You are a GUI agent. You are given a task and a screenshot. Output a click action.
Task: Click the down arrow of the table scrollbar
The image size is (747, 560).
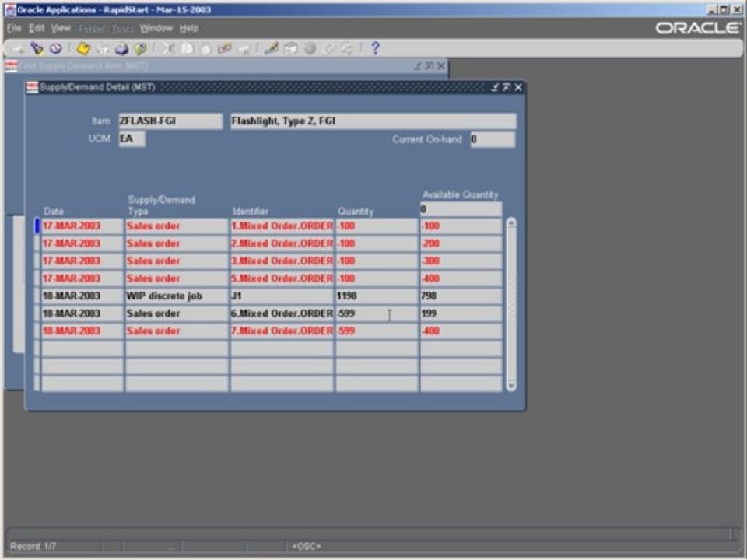[x=511, y=385]
